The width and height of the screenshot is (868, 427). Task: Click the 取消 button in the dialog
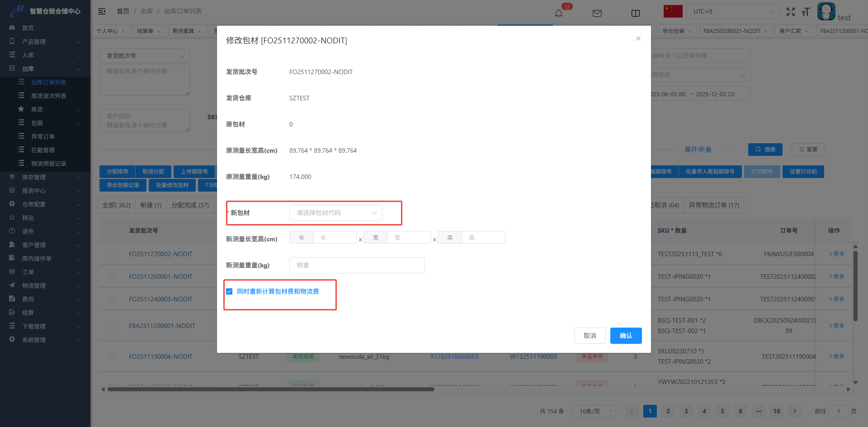coord(590,336)
